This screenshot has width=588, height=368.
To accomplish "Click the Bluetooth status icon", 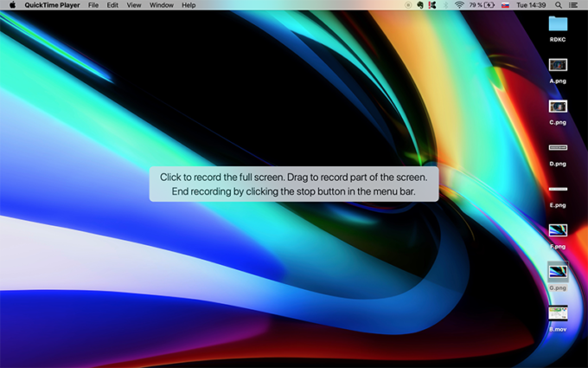I will click(x=445, y=5).
